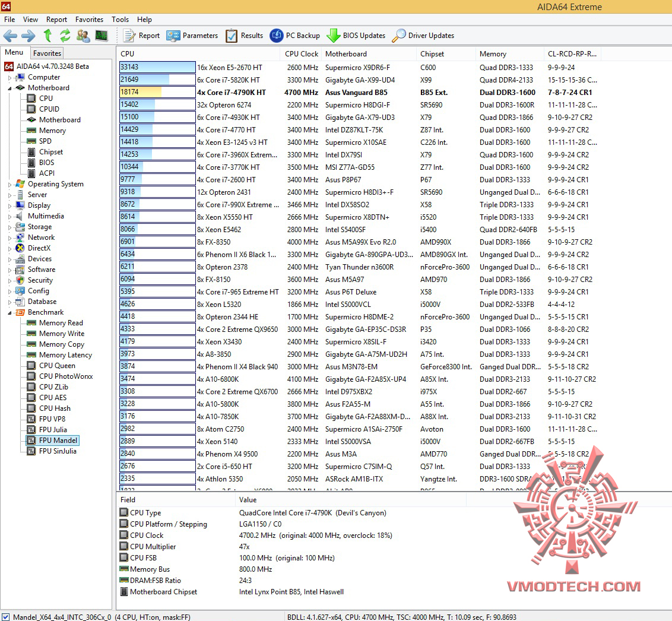The width and height of the screenshot is (672, 621).
Task: Select the Memory Latency benchmark
Action: tap(65, 355)
